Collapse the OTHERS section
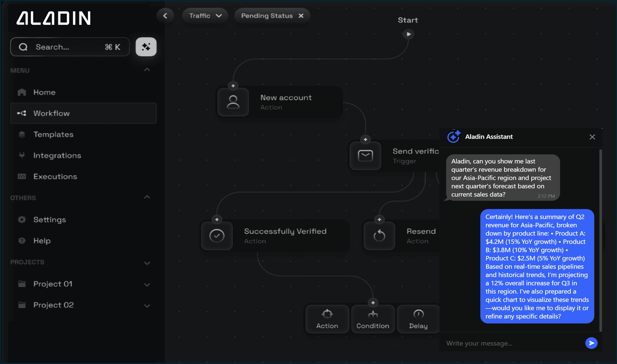 pos(147,197)
